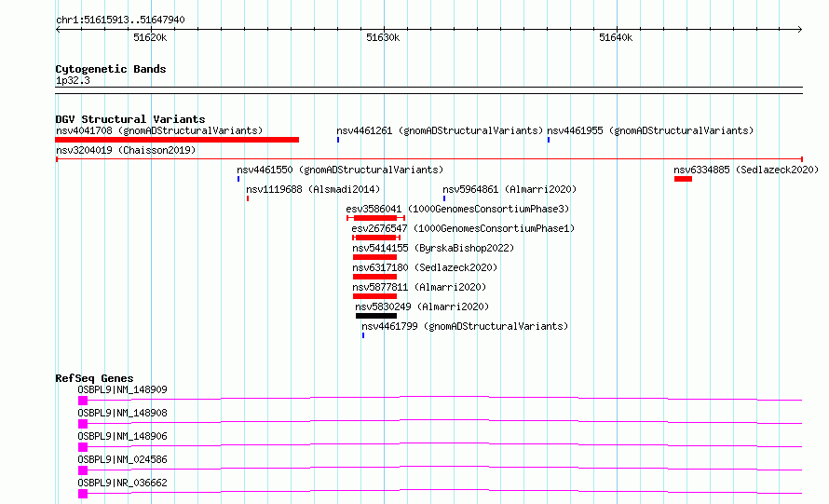Open the nsv4461955 (gnomADStructuralVariants) label
This screenshot has width=829, height=504.
(x=650, y=130)
